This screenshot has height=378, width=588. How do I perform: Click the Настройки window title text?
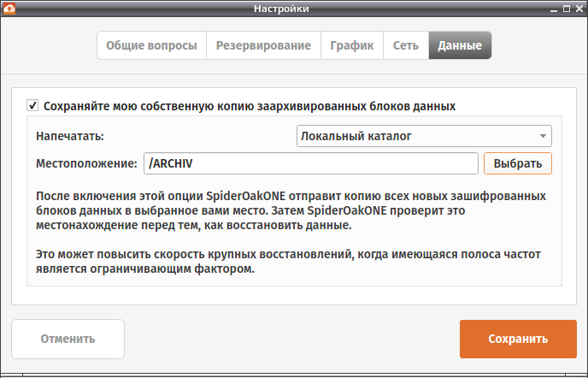(x=281, y=9)
